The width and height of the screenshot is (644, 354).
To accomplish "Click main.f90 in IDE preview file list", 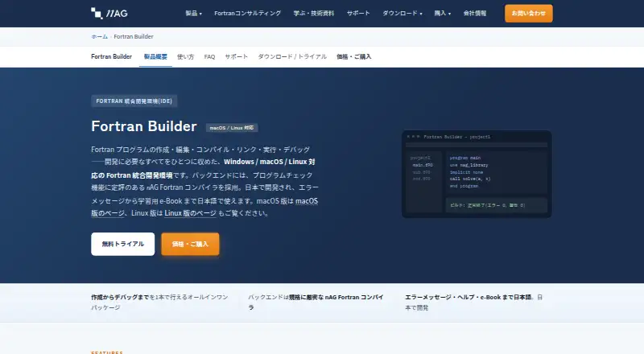I will coord(423,165).
